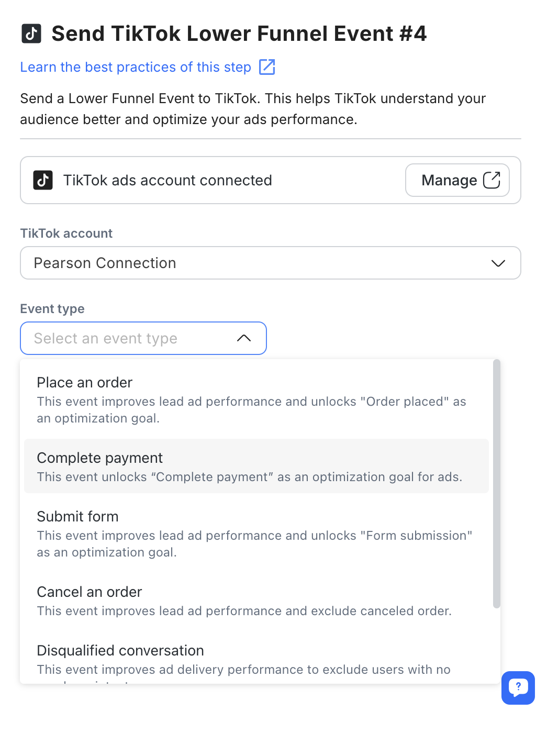536x756 pixels.
Task: Open the 'Learn the best practices of this step' link
Action: coord(136,67)
